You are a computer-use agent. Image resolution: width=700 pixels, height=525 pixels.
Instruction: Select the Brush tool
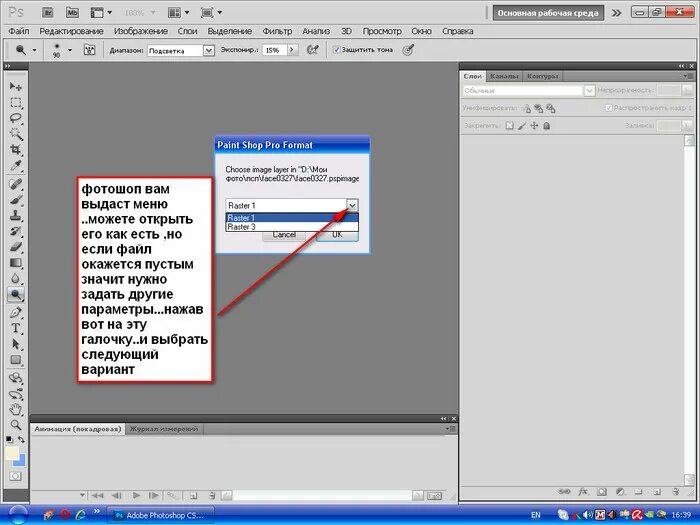point(16,200)
